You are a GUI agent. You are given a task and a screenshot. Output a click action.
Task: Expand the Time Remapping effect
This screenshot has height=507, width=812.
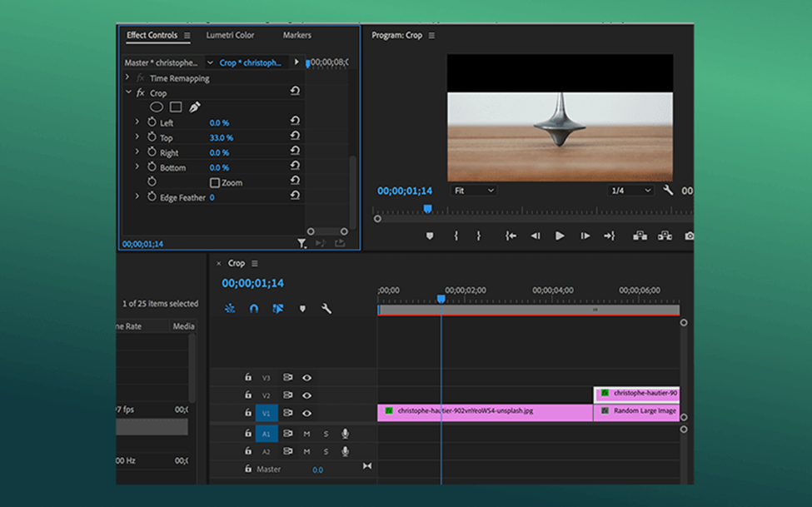(127, 77)
